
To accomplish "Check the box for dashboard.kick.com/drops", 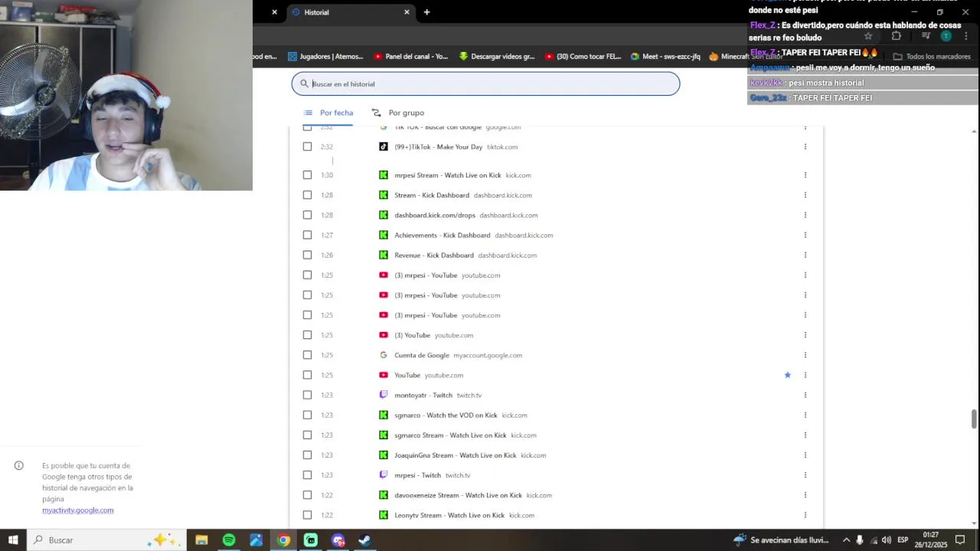I will (x=307, y=215).
